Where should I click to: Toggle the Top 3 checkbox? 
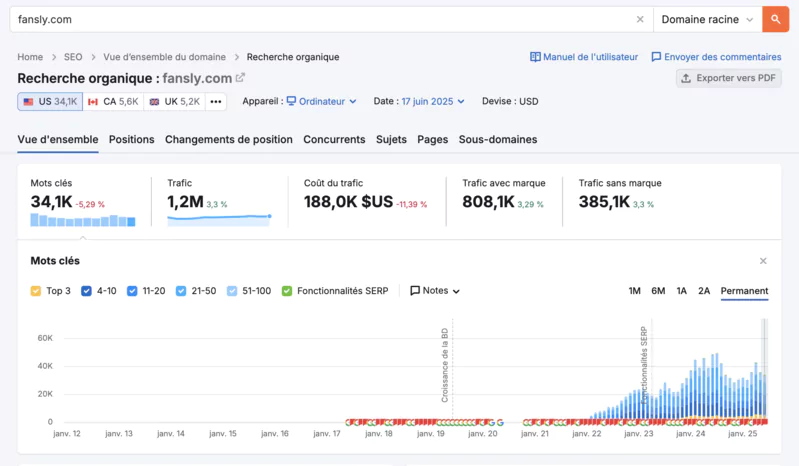pyautogui.click(x=36, y=291)
